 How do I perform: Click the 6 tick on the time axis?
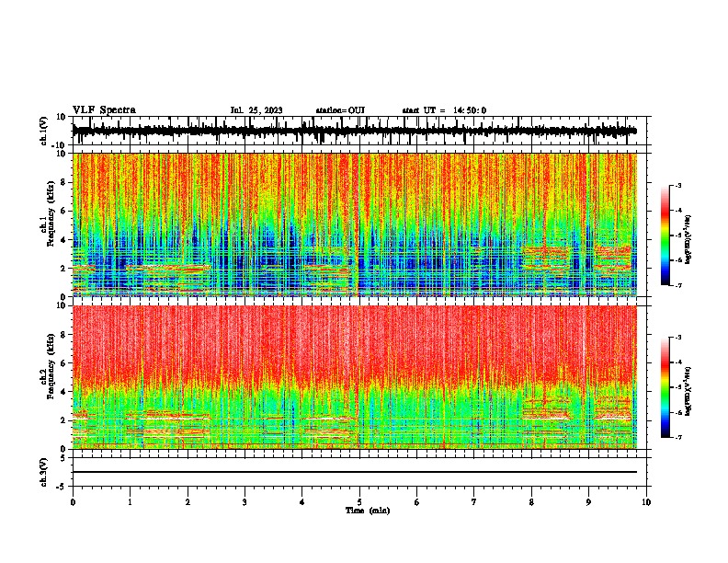[x=416, y=502]
